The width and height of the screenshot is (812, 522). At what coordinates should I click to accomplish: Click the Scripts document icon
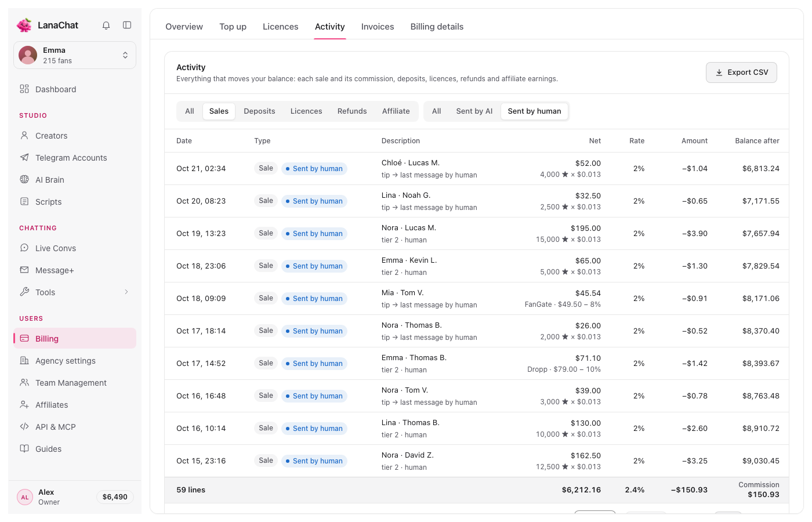tap(24, 201)
